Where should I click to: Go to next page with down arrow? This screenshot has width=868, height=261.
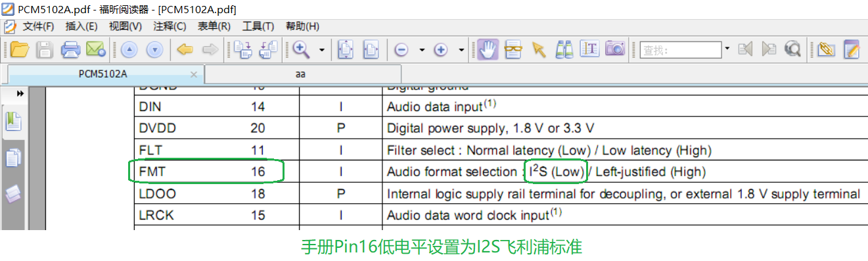click(x=154, y=49)
